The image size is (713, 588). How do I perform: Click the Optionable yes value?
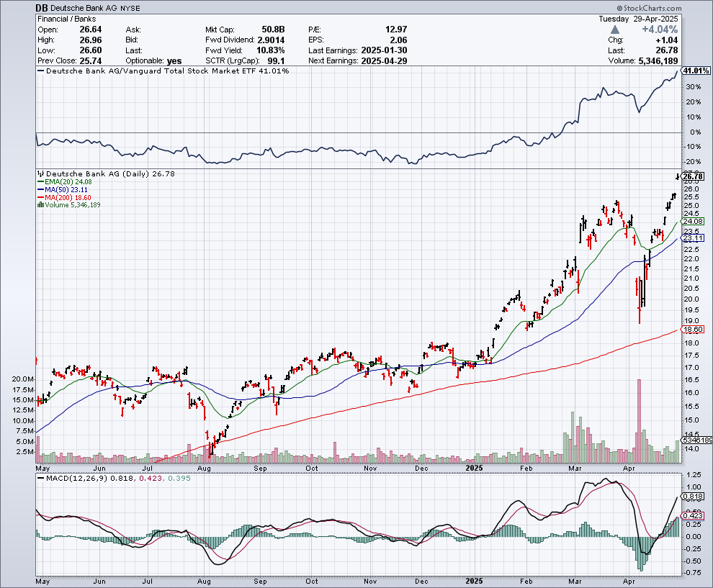(x=174, y=61)
